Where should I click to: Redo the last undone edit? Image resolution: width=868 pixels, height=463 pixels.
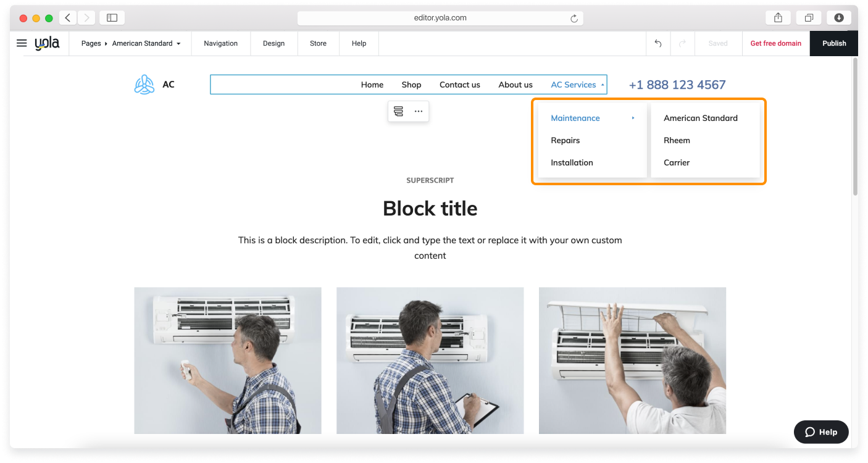pos(682,43)
